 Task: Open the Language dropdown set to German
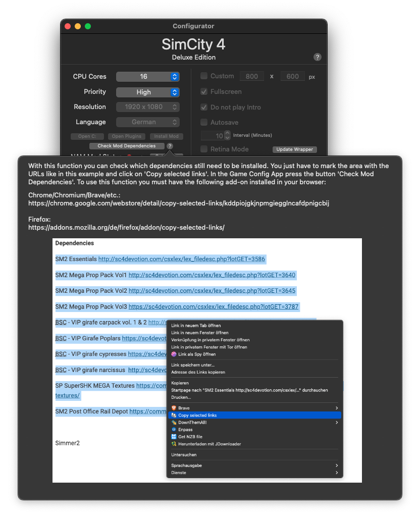[x=147, y=122]
